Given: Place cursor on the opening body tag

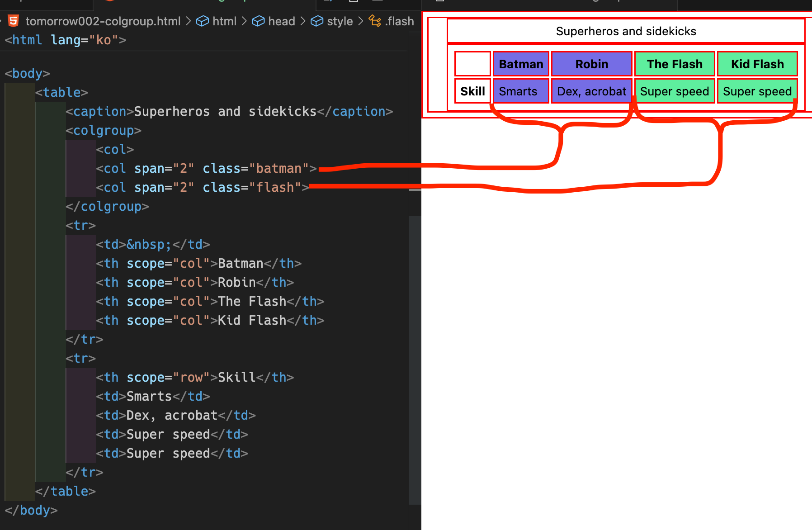Looking at the screenshot, I should click(27, 73).
